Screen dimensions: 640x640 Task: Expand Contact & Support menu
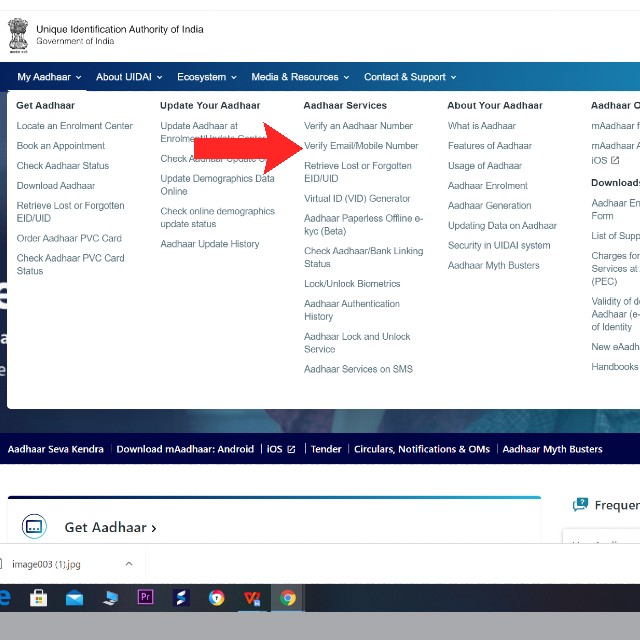point(410,77)
